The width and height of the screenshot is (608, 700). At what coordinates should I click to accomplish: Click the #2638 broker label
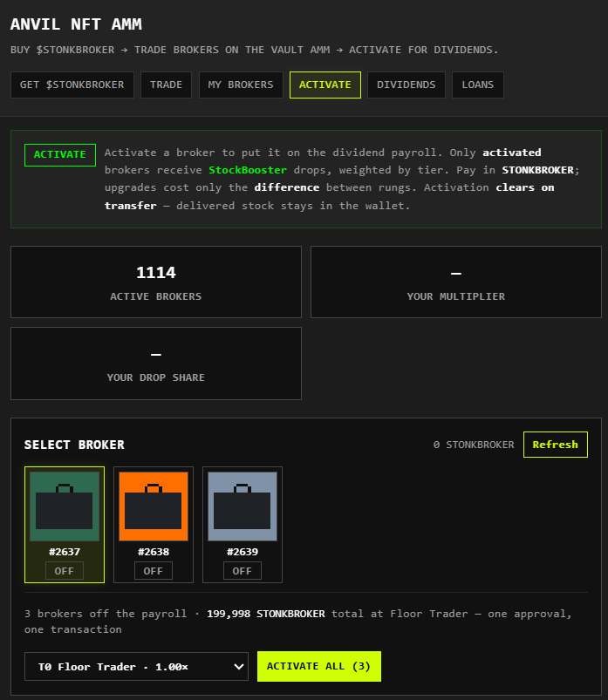[154, 552]
